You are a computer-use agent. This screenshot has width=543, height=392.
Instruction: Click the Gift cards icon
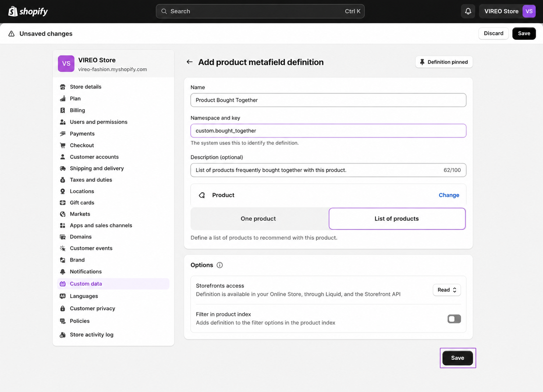(x=63, y=203)
